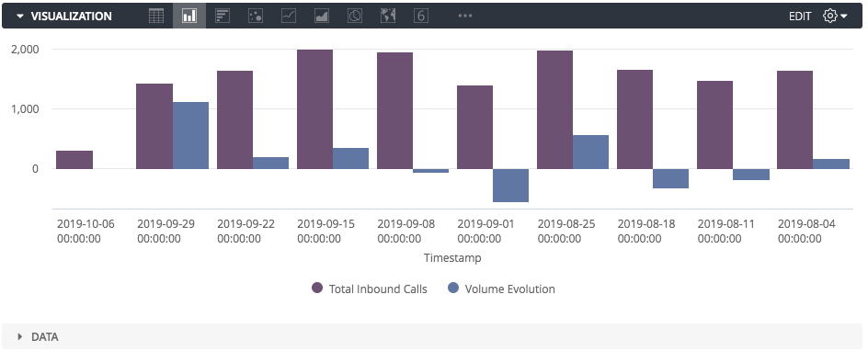The image size is (868, 351).
Task: Click the 2019-09-15 Total Inbound Calls bar
Action: coord(315,109)
